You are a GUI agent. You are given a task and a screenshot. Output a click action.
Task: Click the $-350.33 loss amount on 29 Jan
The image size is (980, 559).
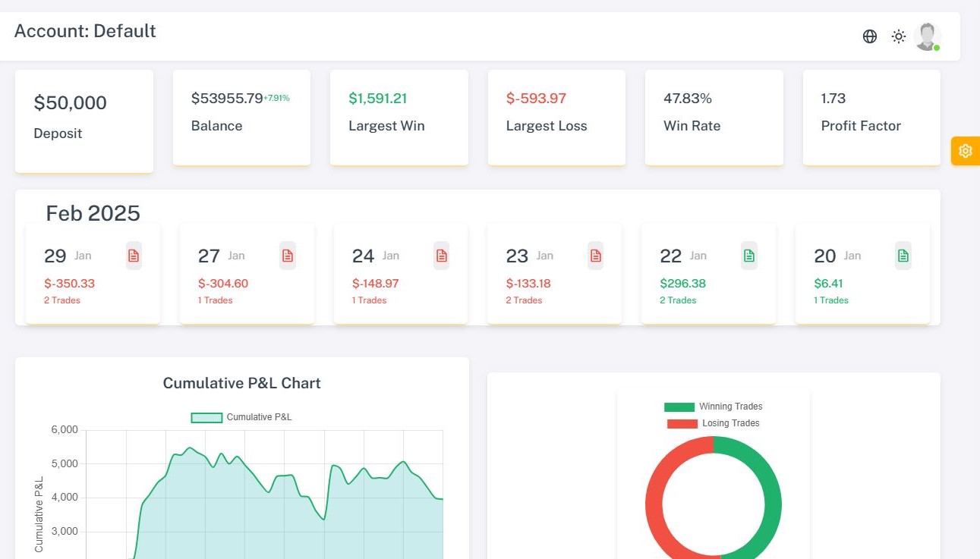(x=69, y=284)
